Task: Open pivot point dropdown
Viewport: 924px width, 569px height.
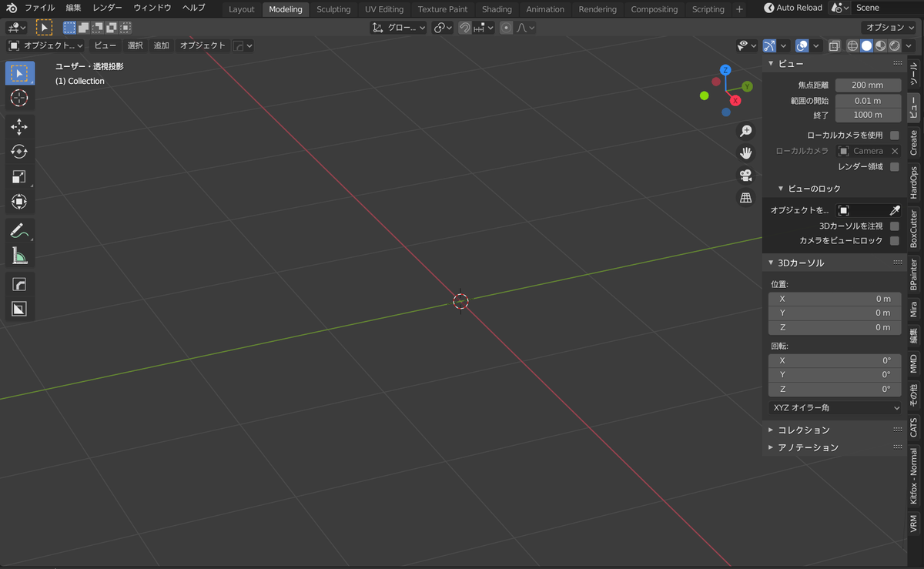Action: pyautogui.click(x=443, y=28)
